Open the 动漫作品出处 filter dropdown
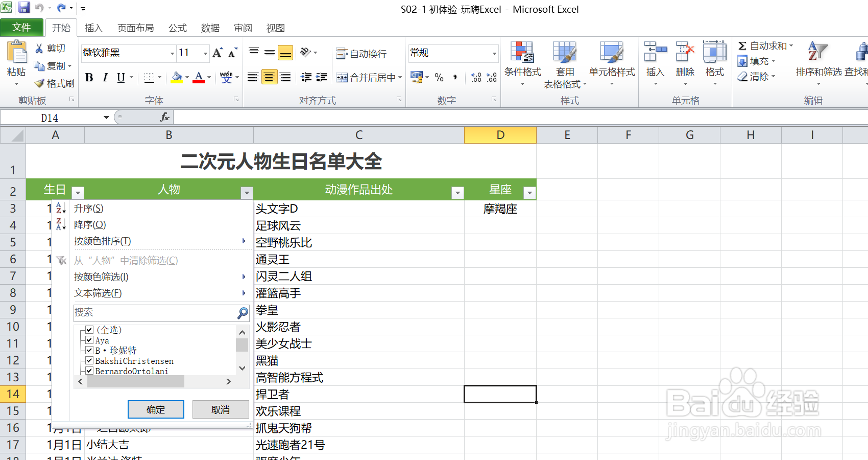The width and height of the screenshot is (868, 460). click(457, 193)
